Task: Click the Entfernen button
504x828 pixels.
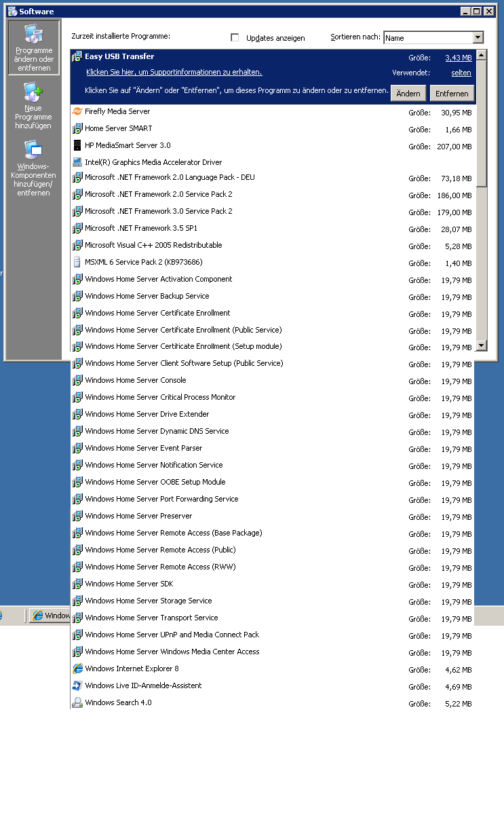Action: tap(452, 94)
